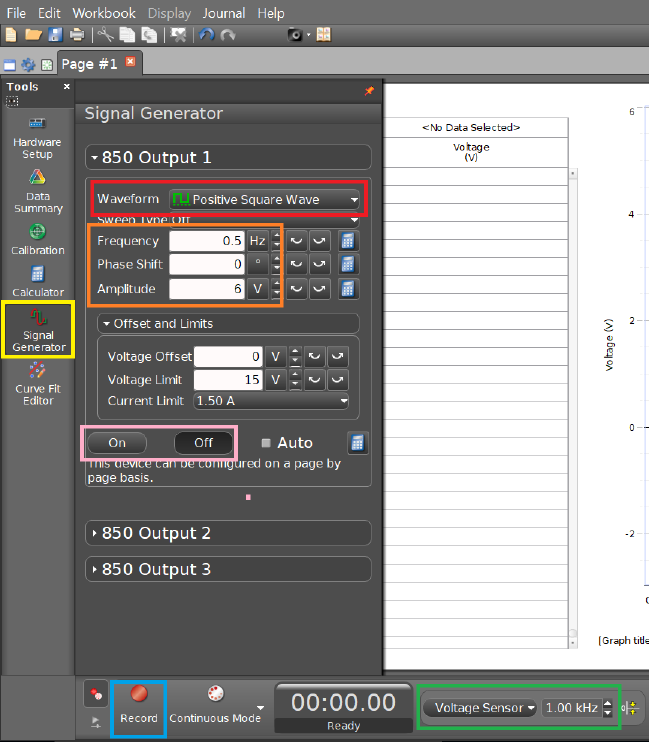Click Save floppy disk icon
Screen dimensions: 649x742
[55, 35]
